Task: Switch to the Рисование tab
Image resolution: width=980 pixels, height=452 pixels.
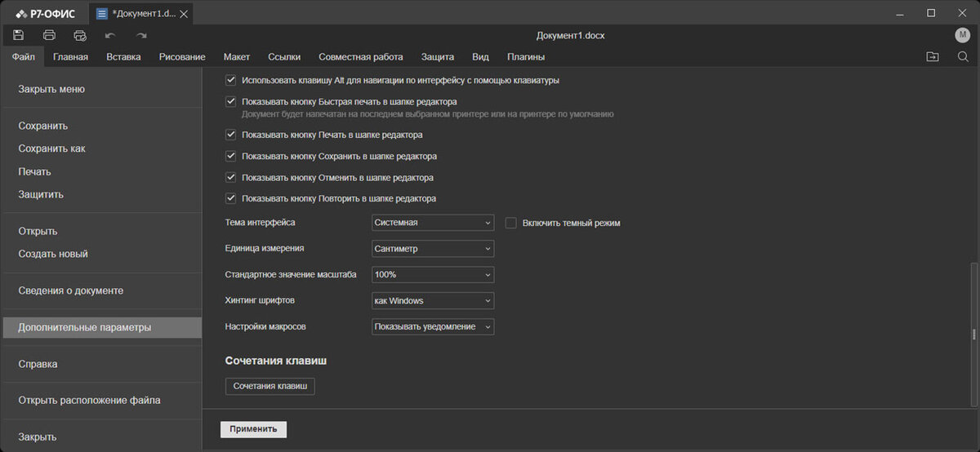Action: pos(182,57)
